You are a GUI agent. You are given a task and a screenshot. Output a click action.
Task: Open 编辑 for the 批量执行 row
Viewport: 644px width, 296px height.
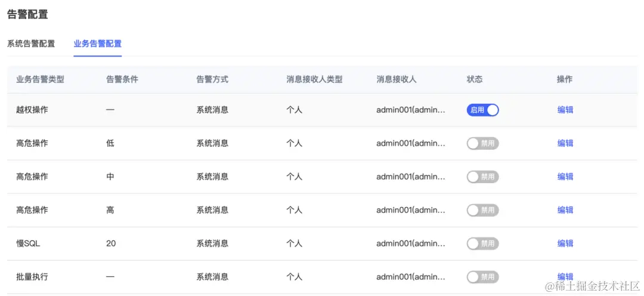point(565,277)
